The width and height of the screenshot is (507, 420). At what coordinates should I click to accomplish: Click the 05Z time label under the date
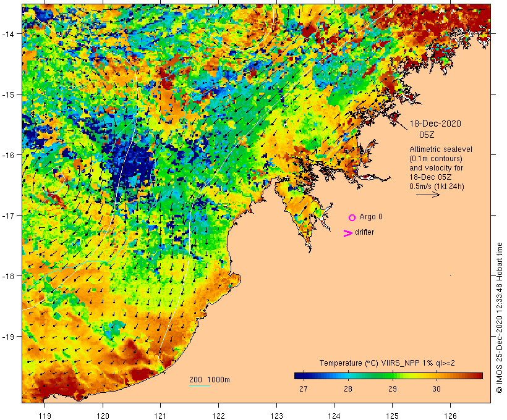(427, 135)
